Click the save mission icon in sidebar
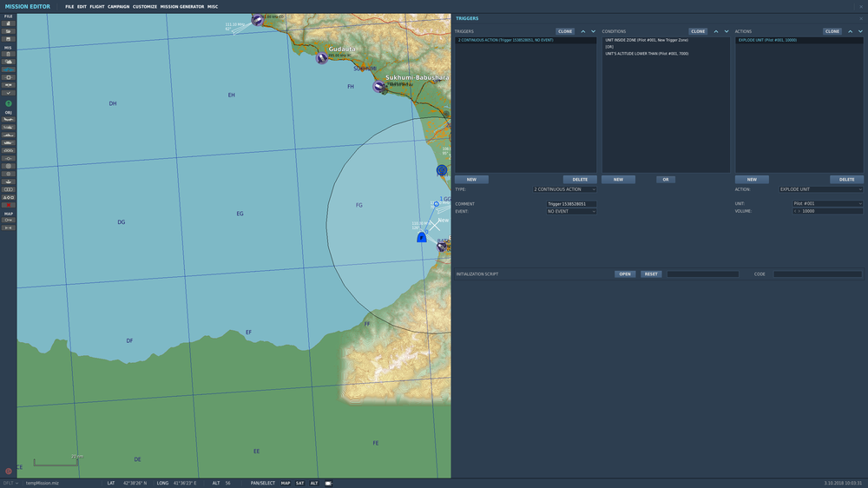This screenshot has height=488, width=868. pos(9,39)
